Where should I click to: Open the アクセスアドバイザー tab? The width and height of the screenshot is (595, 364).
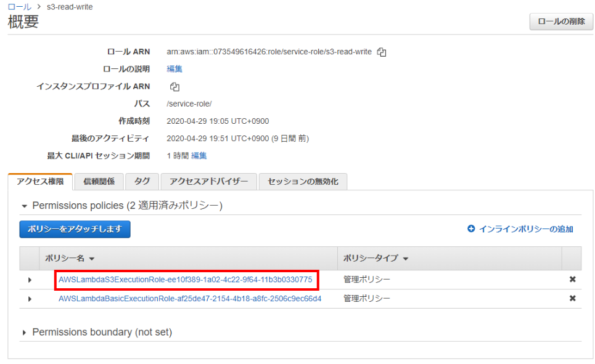coord(208,182)
